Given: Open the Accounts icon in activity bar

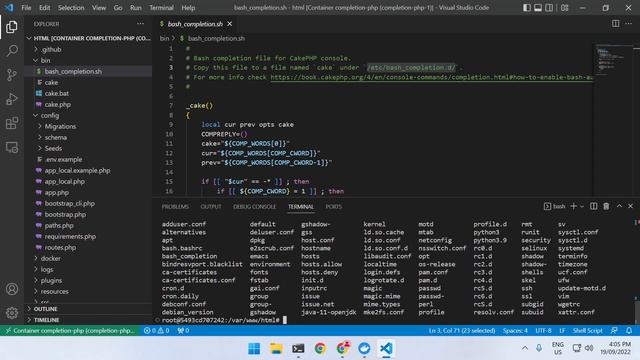Looking at the screenshot, I should tap(12, 289).
